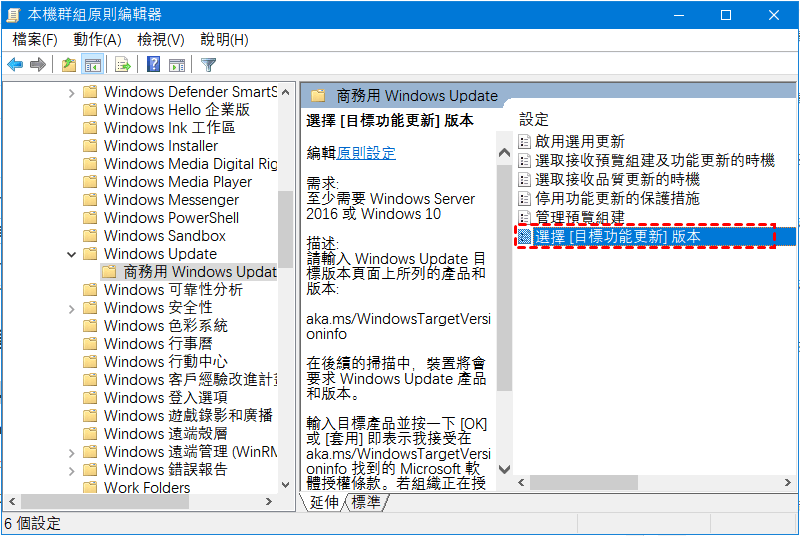Viewport: 800px width, 536px height.
Task: Click the 原則設定 link
Action: point(366,153)
